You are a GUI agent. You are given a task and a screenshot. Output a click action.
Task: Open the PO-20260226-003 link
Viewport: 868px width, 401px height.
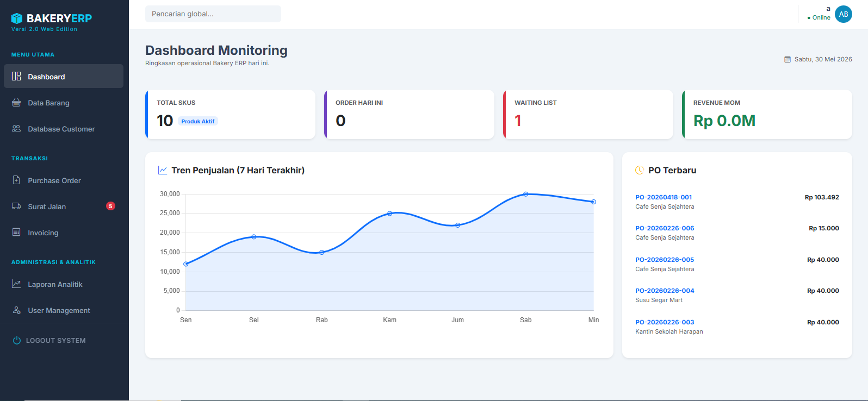[x=665, y=322]
